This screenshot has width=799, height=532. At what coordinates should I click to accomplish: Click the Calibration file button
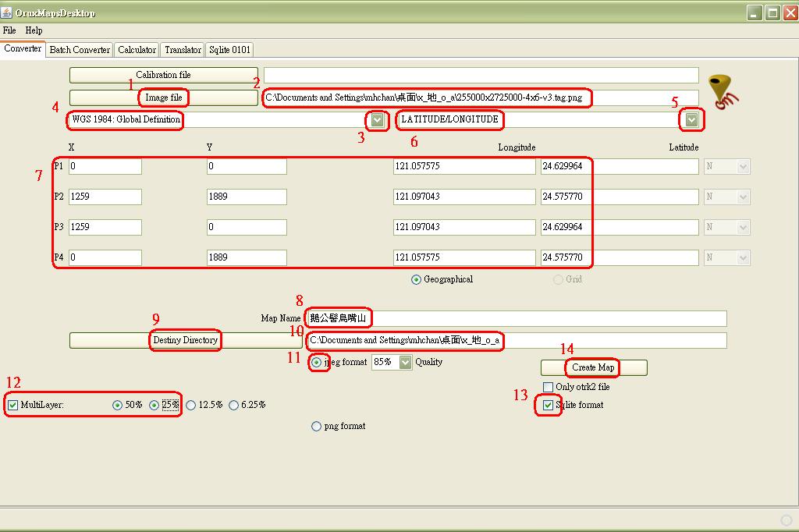164,75
